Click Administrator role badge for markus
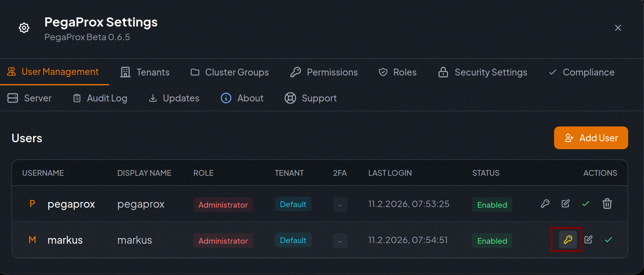Screen dimensions: 644x275 [223, 240]
